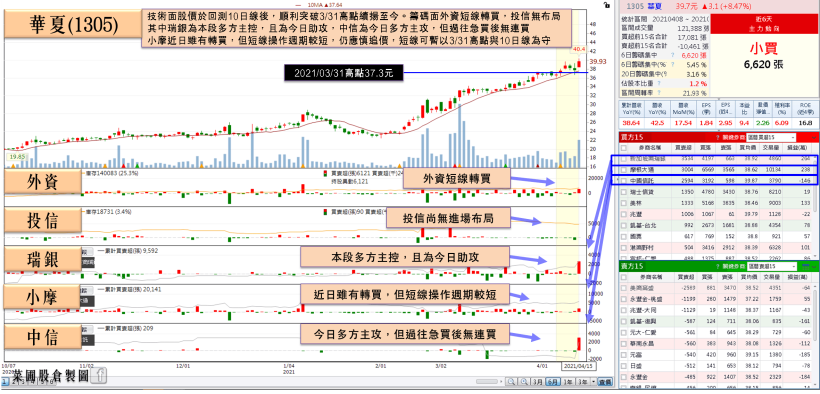This screenshot has width=820, height=394.
Task: Check the box for 元大-仁愛 row
Action: point(623,332)
